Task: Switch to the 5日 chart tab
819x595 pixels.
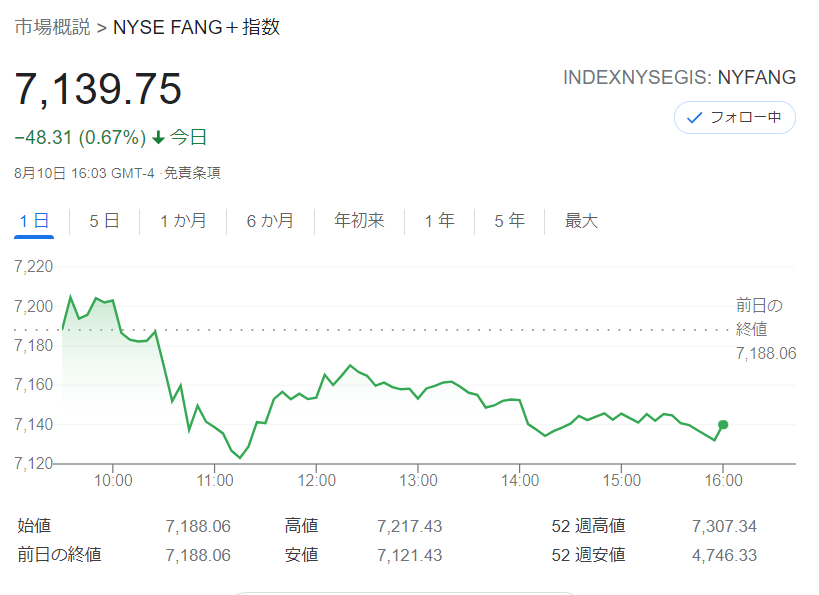Action: point(104,221)
